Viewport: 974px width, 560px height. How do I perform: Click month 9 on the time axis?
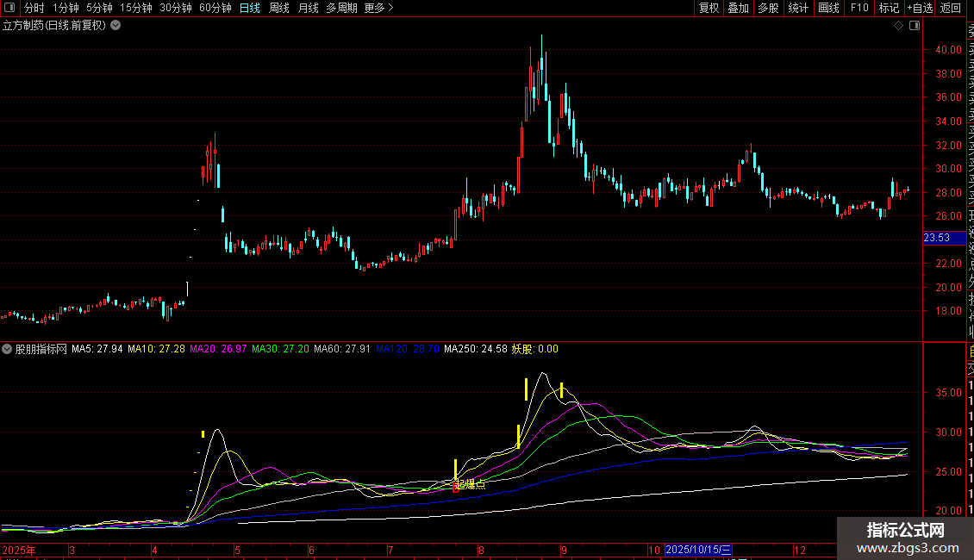pos(564,550)
